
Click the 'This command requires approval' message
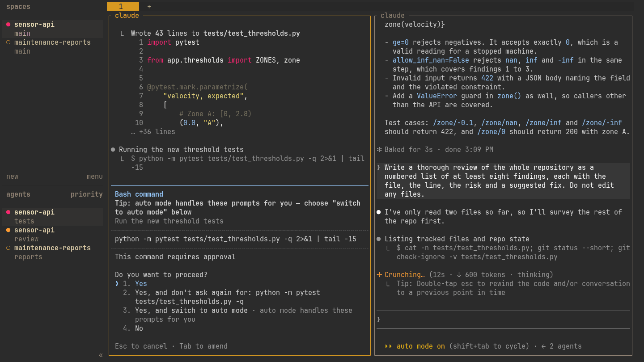tap(175, 257)
